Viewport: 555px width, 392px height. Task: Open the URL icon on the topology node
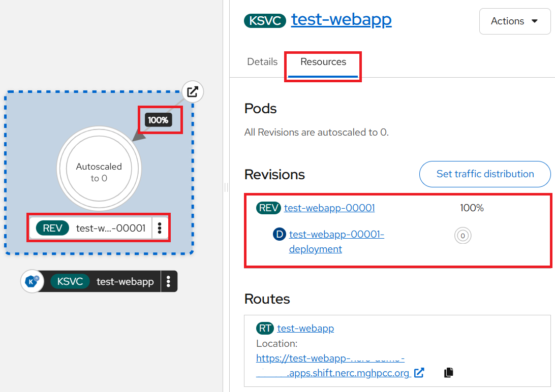coord(193,92)
